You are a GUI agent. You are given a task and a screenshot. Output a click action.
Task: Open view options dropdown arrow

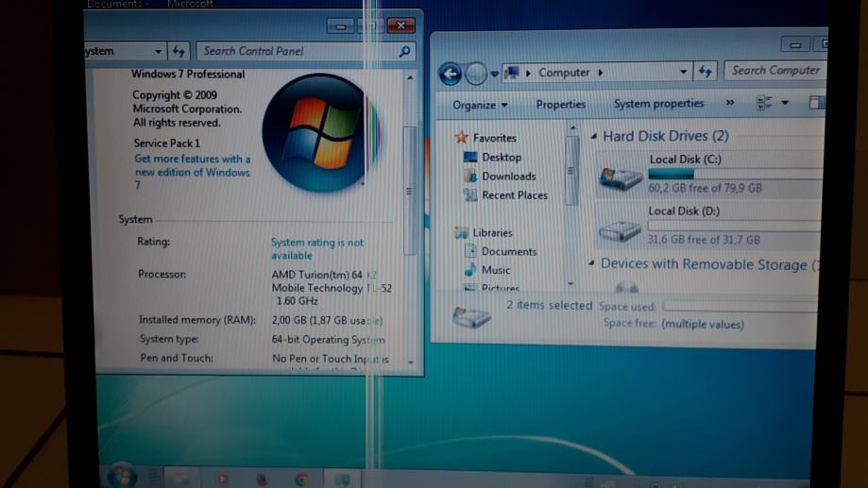[x=784, y=102]
